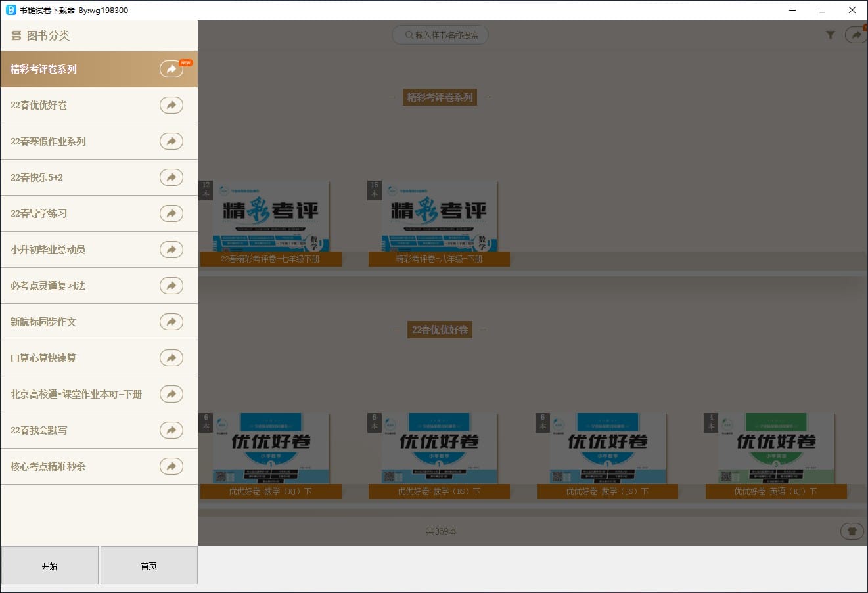868x593 pixels.
Task: Click share arrow for 核心考点精准秒杀
Action: coord(171,466)
